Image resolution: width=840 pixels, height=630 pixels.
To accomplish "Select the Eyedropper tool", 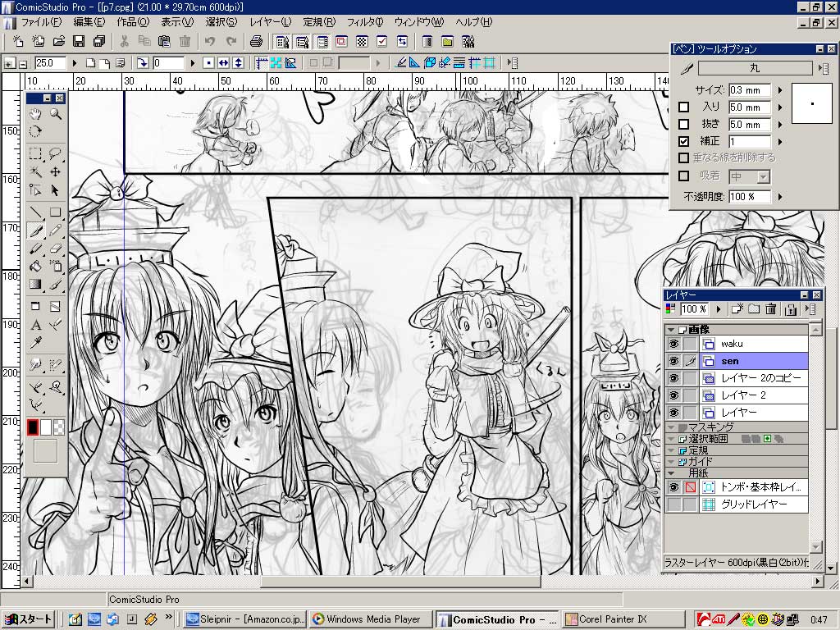I will (x=35, y=342).
